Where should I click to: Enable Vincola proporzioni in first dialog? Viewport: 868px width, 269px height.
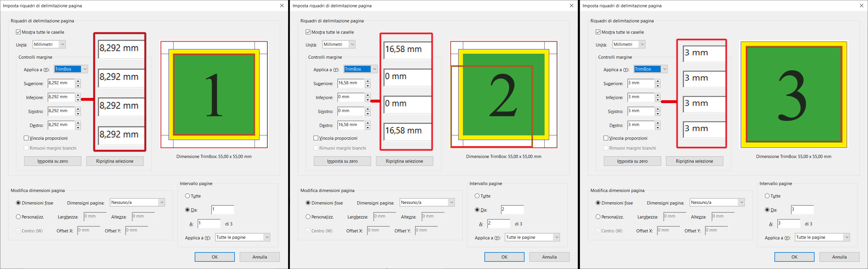point(26,138)
